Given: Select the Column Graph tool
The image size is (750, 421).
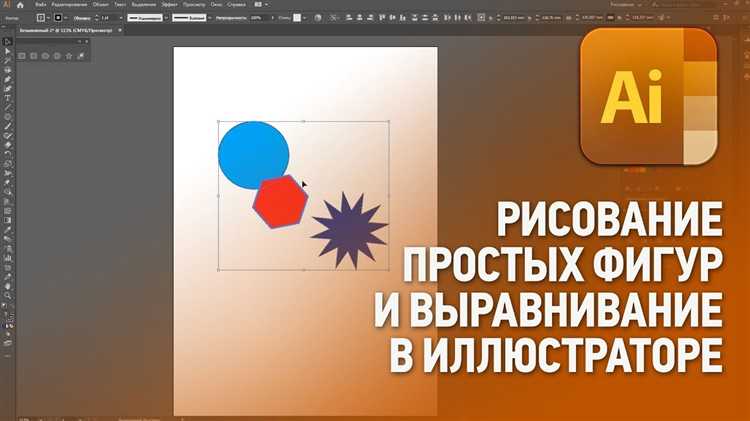Looking at the screenshot, I should point(7,258).
